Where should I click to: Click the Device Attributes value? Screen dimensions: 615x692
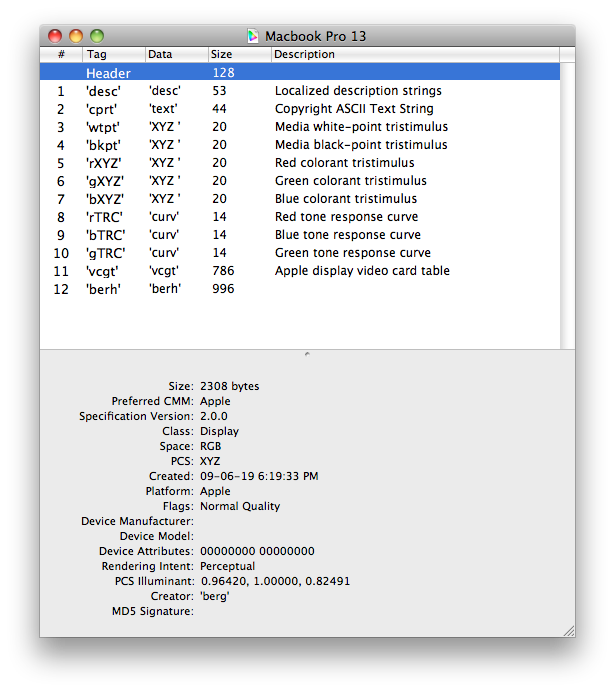(257, 551)
